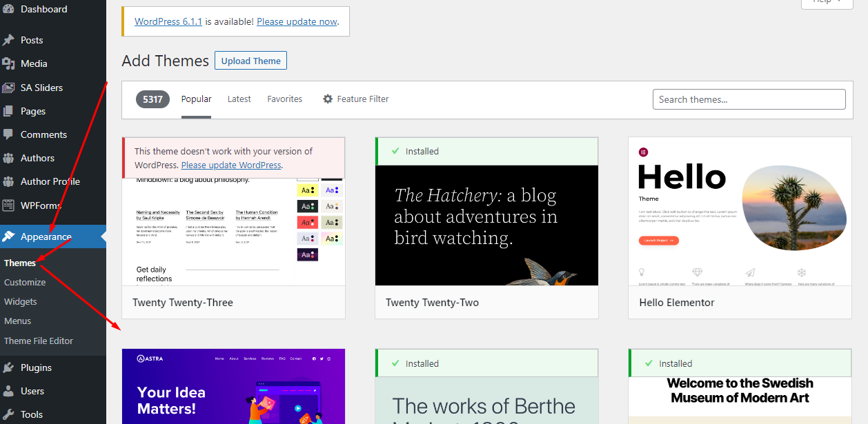Click the Hello Elementor theme name
The height and width of the screenshot is (424, 868).
(x=677, y=302)
